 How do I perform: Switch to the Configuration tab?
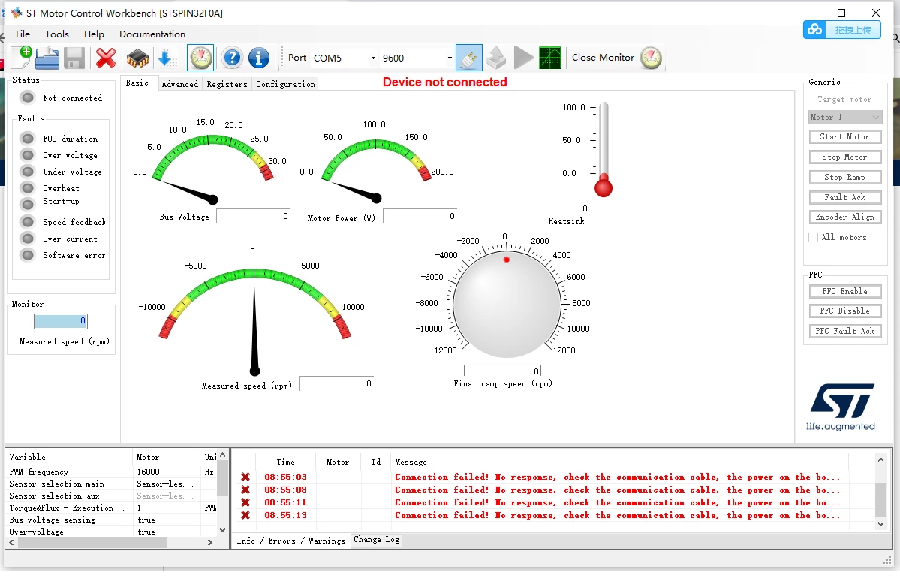pos(285,84)
